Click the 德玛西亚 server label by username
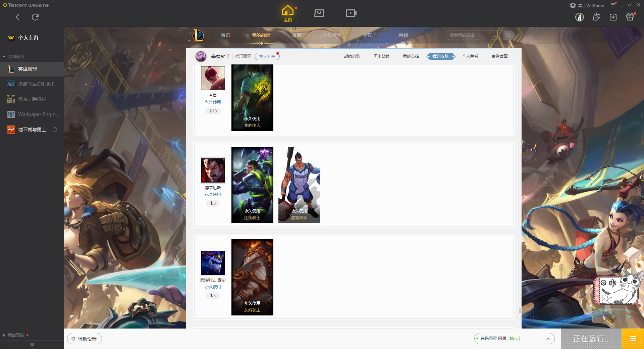644x349 pixels. click(x=243, y=56)
